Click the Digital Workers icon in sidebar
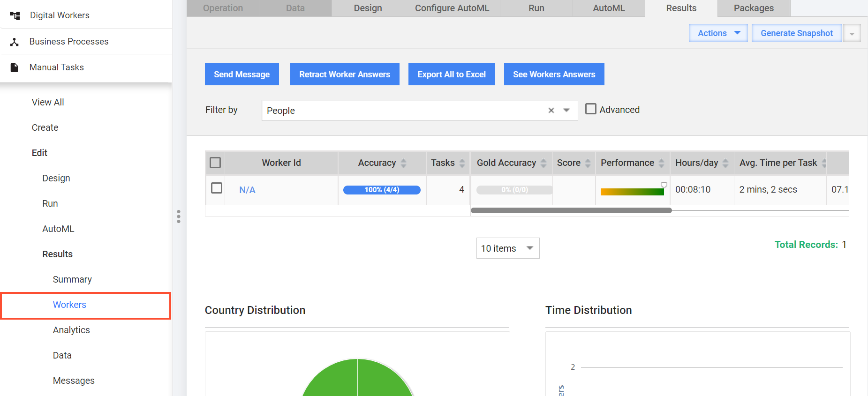Viewport: 868px width, 396px height. tap(15, 15)
